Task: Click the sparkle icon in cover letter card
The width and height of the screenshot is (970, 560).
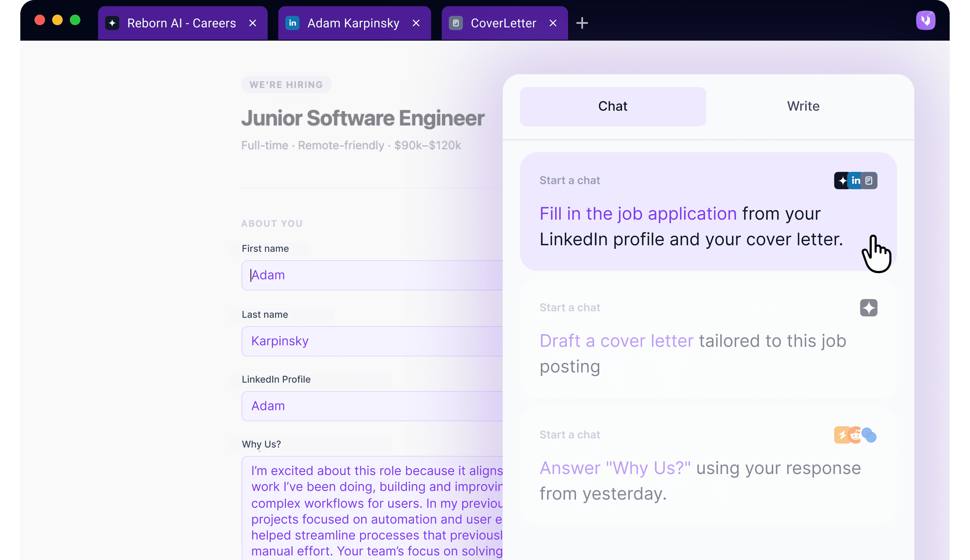Action: (x=868, y=308)
